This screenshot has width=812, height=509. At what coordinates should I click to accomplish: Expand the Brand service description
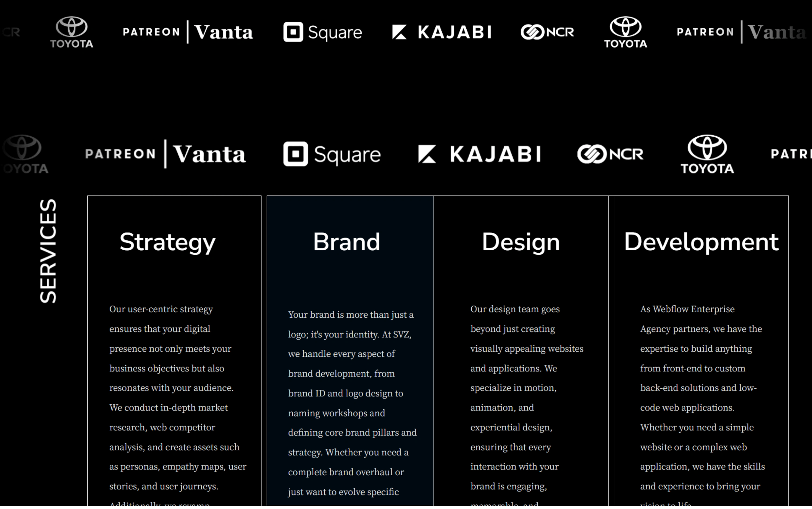(x=346, y=241)
